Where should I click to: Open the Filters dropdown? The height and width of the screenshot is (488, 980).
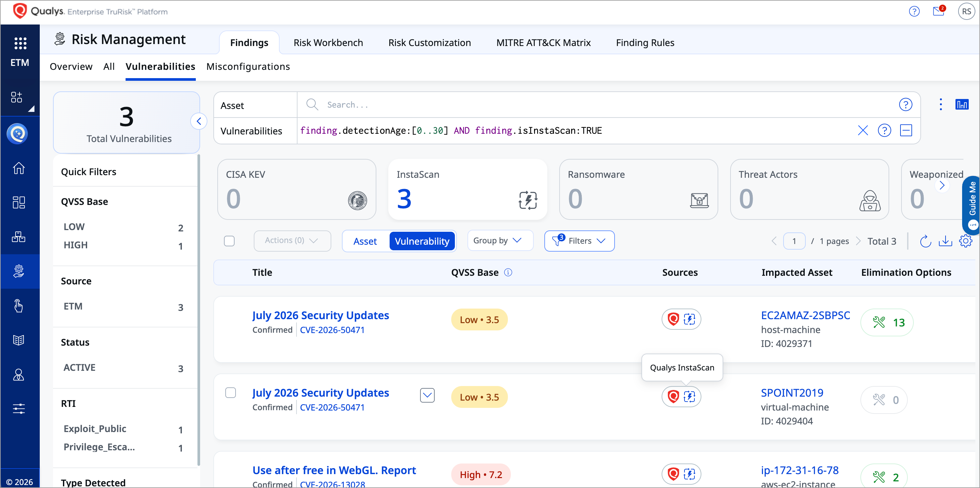coord(579,241)
